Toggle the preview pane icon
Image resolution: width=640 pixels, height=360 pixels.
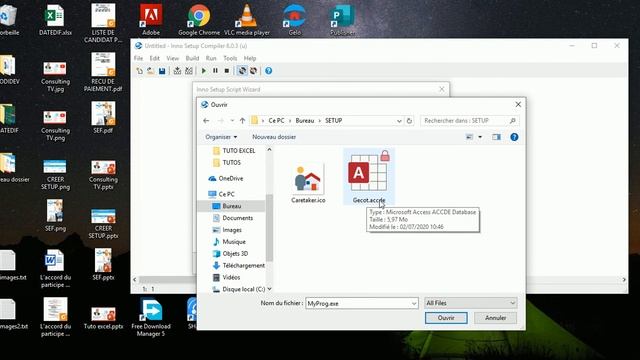tap(496, 137)
